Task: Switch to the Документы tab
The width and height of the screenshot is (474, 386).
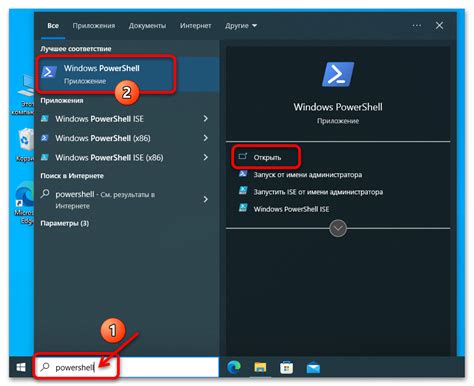Action: 147,26
